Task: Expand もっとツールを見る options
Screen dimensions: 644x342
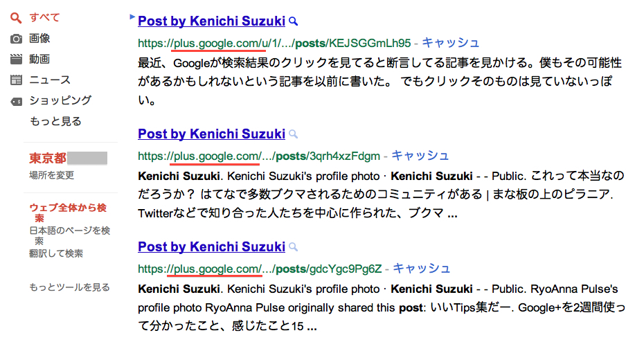Action: pyautogui.click(x=69, y=287)
